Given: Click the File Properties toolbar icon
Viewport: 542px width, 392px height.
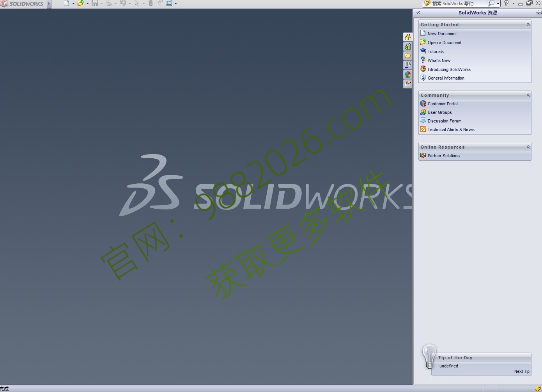Looking at the screenshot, I should (160, 4).
